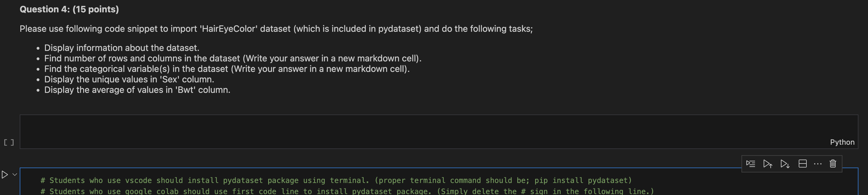Open cell run menu via the dotted toolbar item
Image resolution: width=868 pixels, height=195 pixels.
(x=818, y=164)
